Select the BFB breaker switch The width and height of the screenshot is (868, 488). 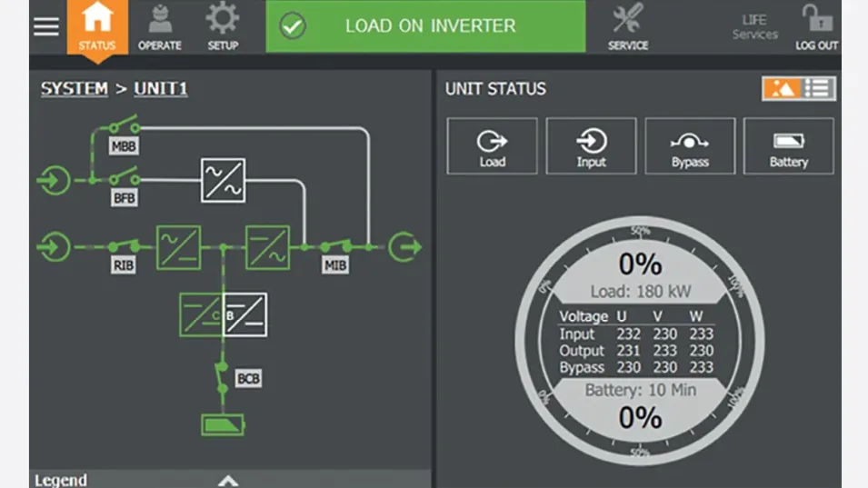pyautogui.click(x=124, y=177)
